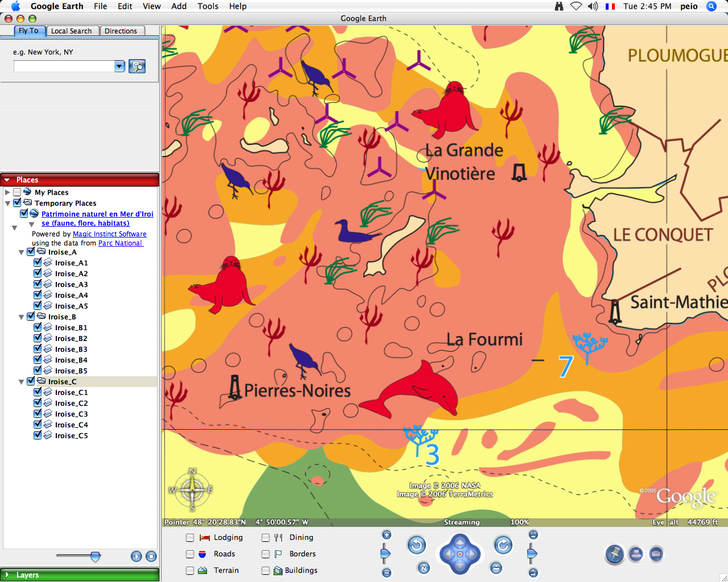Open the Tools menu
This screenshot has height=582, width=728.
[208, 6]
